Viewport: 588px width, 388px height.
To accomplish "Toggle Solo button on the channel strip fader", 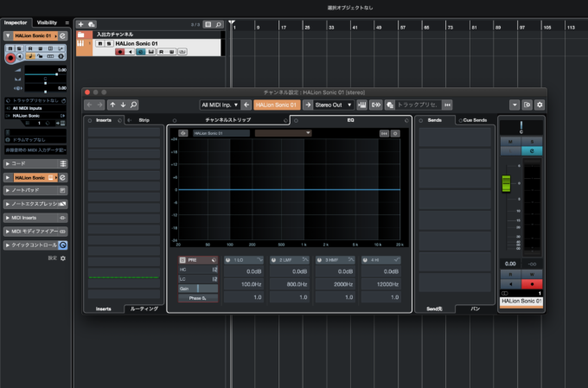I will (532, 142).
